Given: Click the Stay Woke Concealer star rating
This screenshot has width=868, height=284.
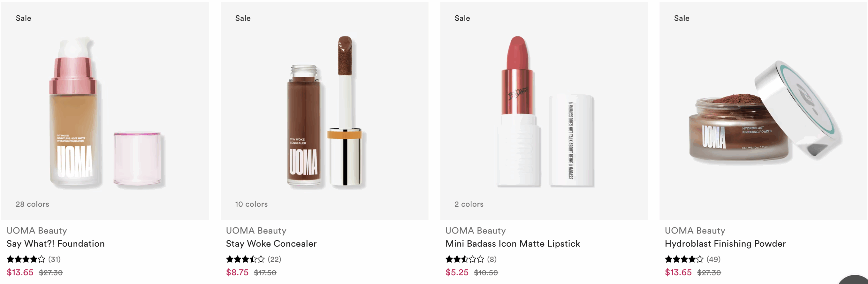Looking at the screenshot, I should tap(245, 259).
